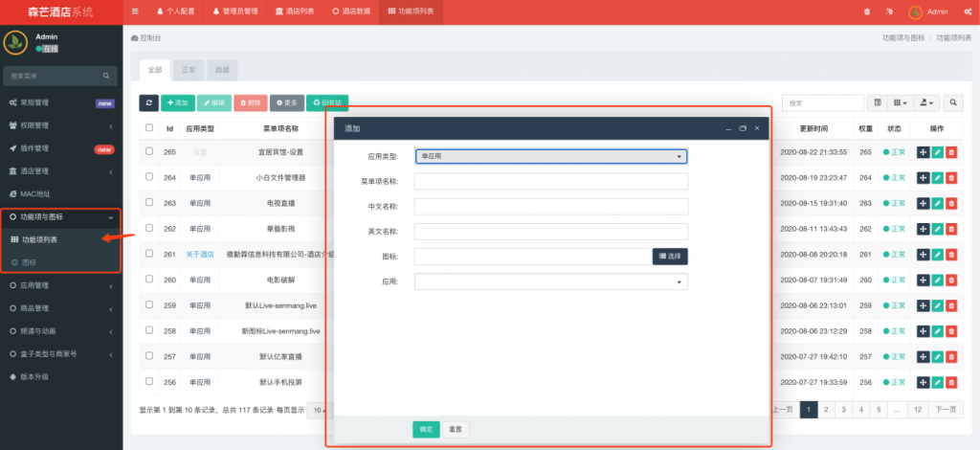Check the select-all checkbox in table header
The height and width of the screenshot is (450, 980).
[149, 127]
